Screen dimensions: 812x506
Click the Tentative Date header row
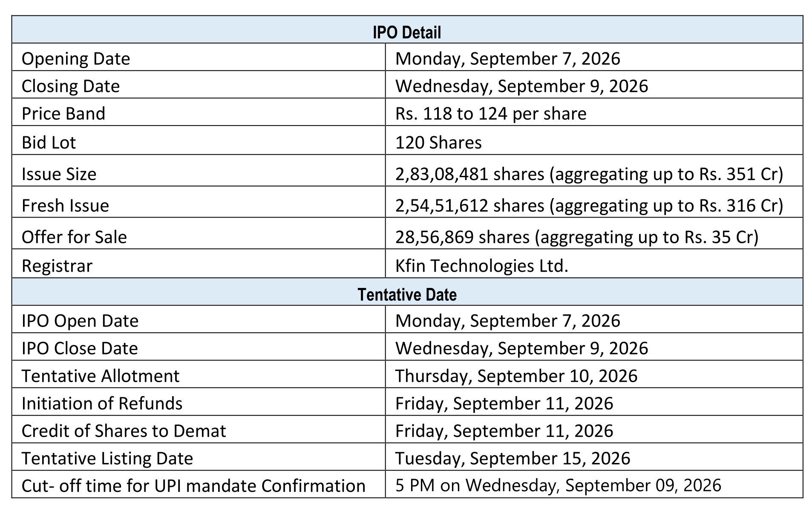(x=407, y=292)
